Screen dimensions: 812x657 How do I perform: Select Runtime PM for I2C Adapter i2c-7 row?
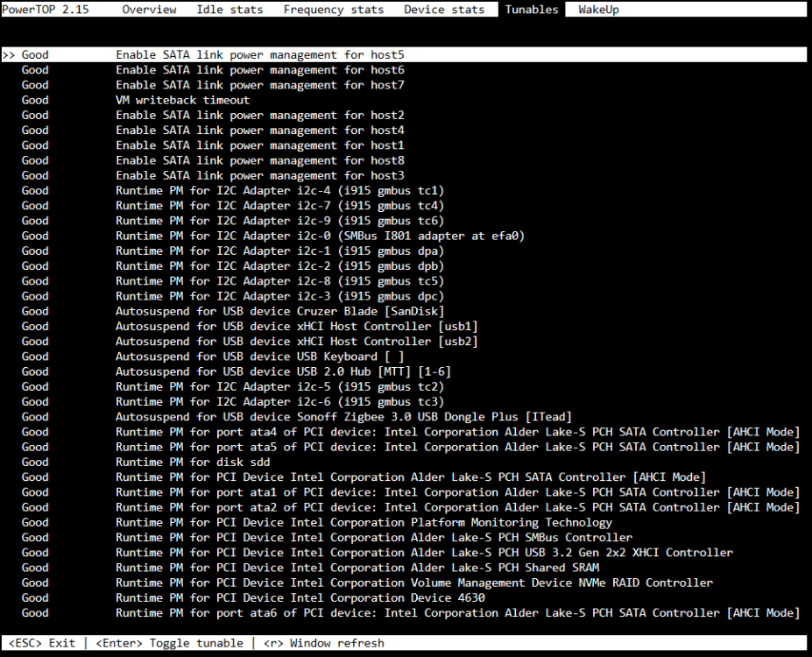point(404,206)
